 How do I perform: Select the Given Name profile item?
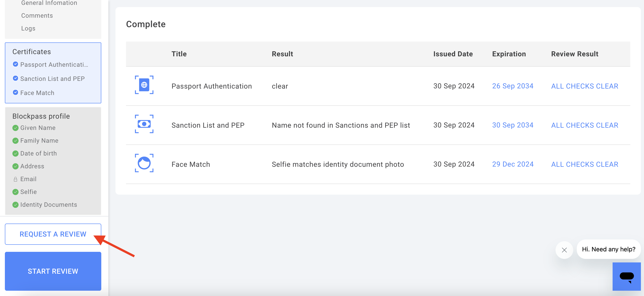[x=38, y=128]
